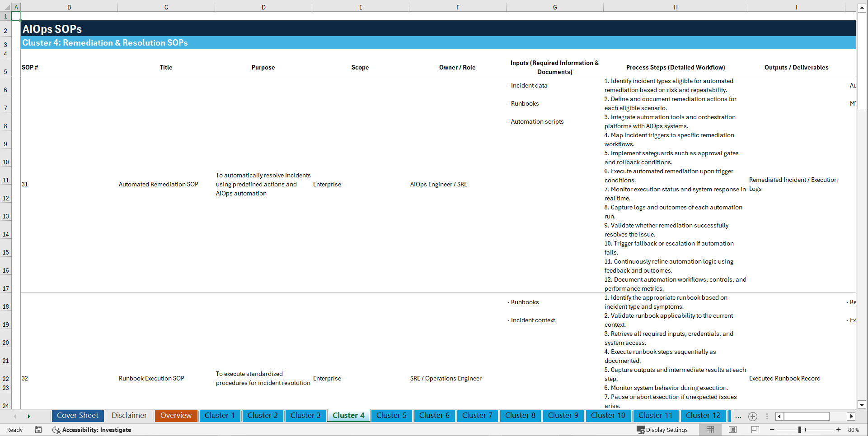Open the Disclaimer sheet tab
868x436 pixels.
click(129, 415)
